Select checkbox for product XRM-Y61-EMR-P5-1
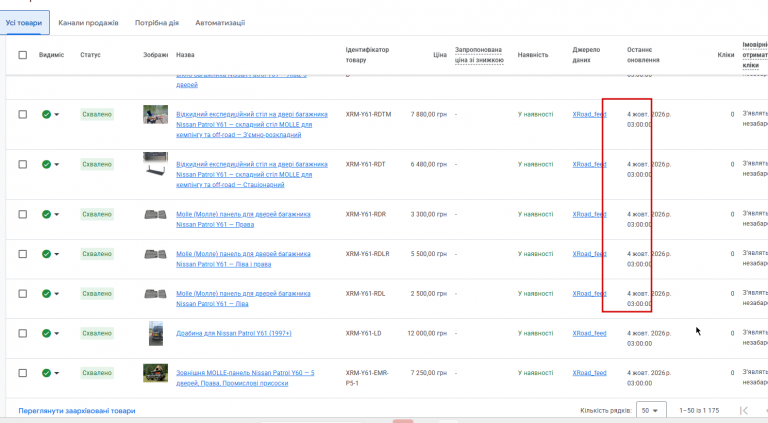 (x=23, y=373)
